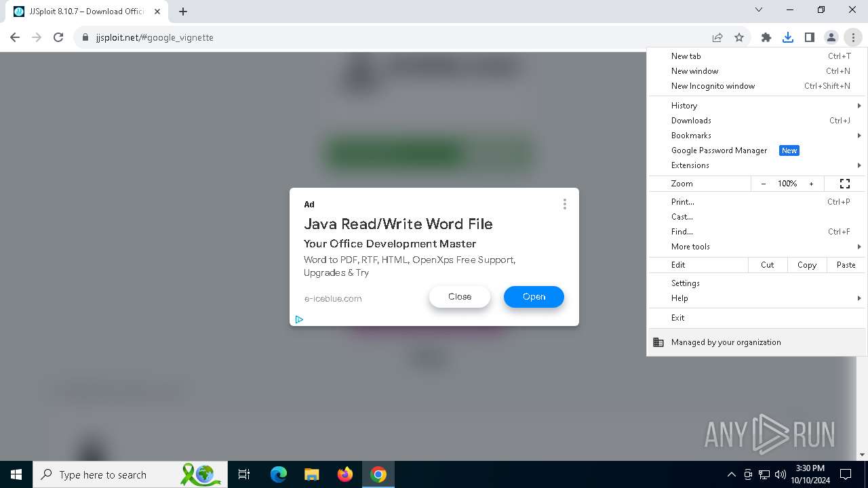Open a New Incognito window
868x488 pixels.
click(757, 86)
